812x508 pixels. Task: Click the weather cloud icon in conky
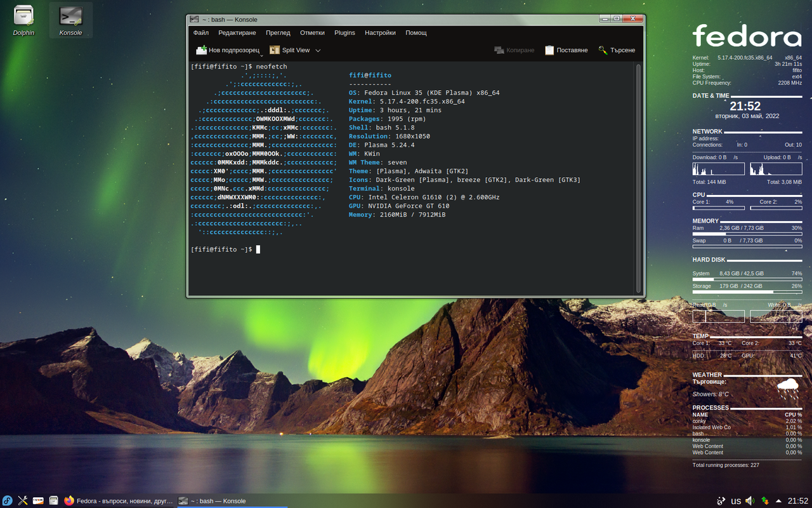tap(788, 389)
